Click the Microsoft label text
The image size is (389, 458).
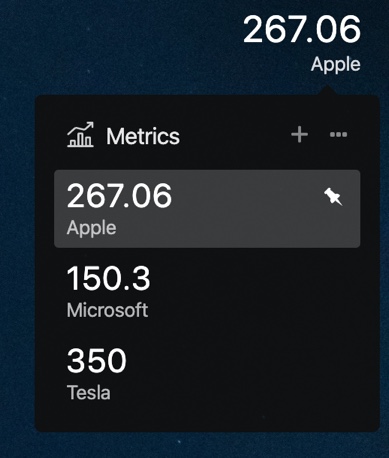tap(107, 310)
